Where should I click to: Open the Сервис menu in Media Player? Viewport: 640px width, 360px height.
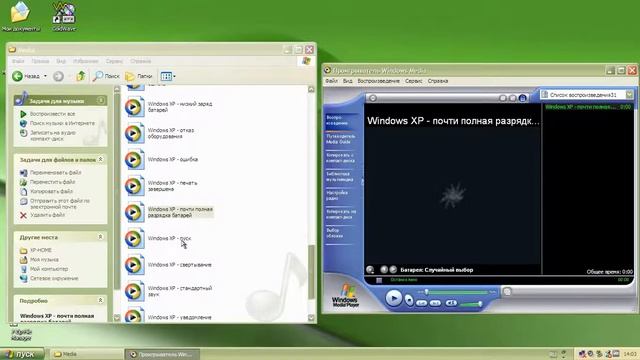413,81
